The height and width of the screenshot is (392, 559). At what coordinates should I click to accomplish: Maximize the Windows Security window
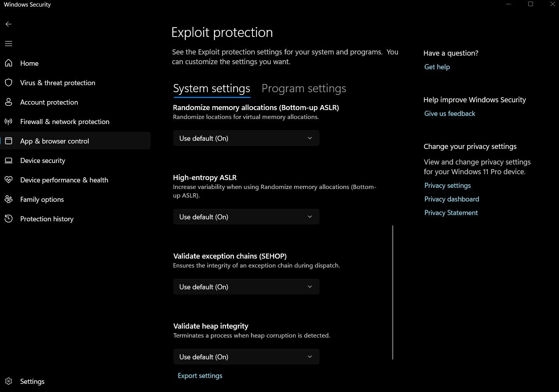531,4
